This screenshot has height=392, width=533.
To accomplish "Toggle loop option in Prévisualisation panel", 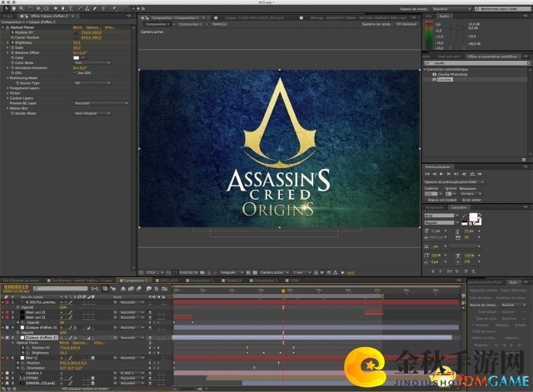I will [x=472, y=174].
